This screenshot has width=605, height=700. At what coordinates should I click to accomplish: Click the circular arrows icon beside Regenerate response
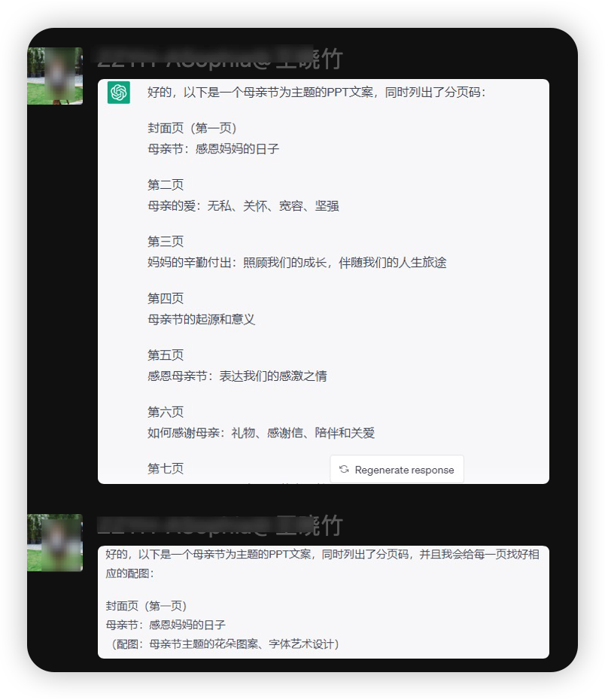(344, 469)
